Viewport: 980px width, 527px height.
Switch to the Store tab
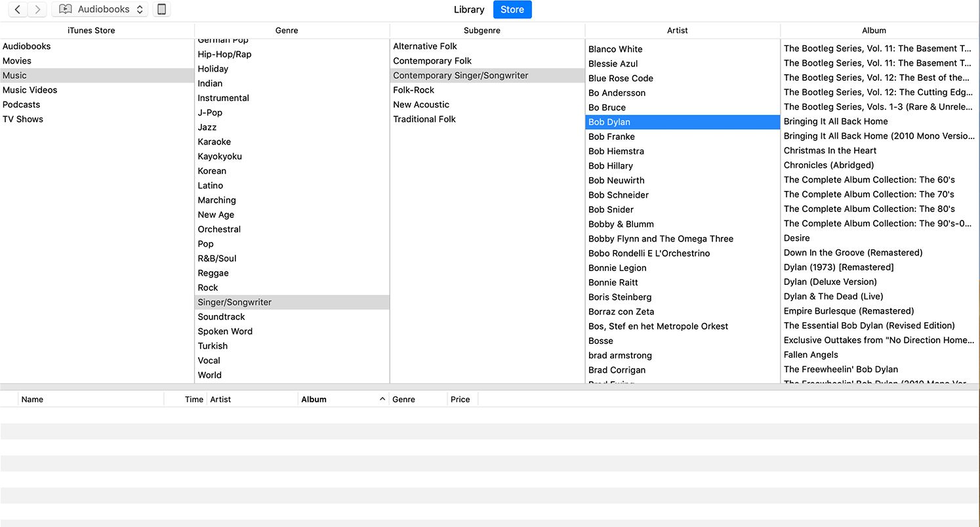click(512, 9)
